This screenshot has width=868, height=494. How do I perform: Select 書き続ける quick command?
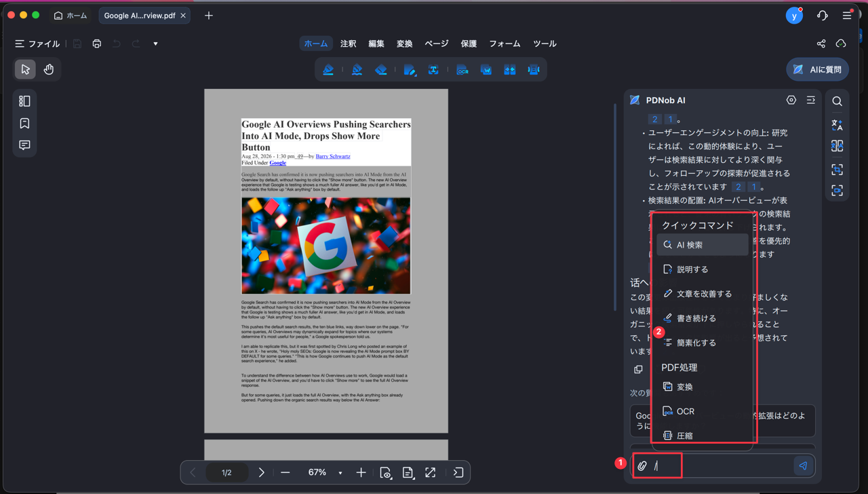click(x=703, y=318)
